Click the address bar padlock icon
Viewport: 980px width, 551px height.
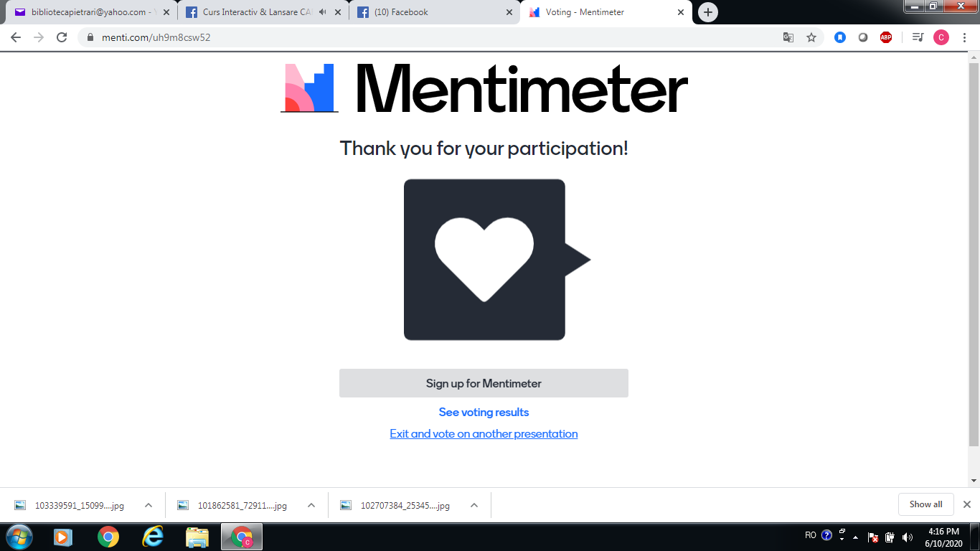90,37
